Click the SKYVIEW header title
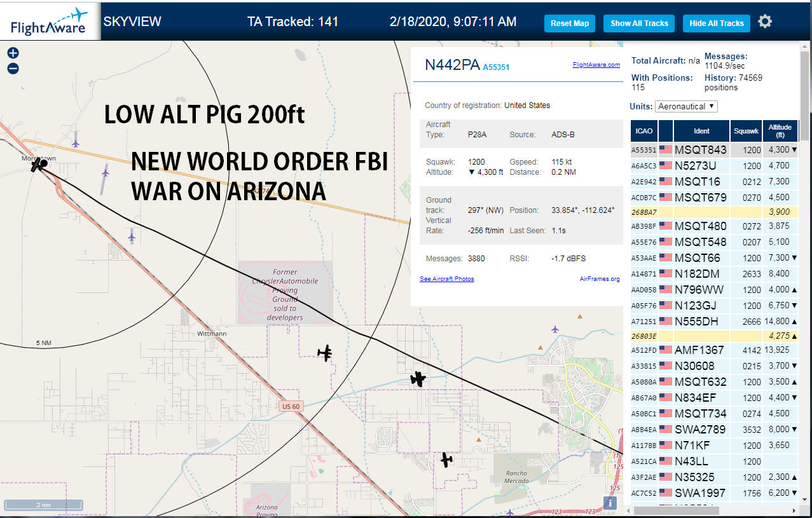The height and width of the screenshot is (518, 812). (x=132, y=22)
